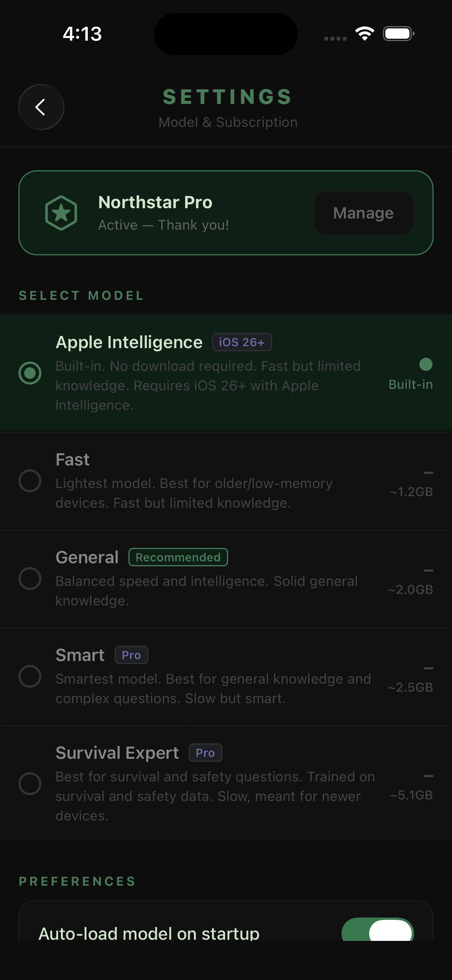Click the Wi-Fi status icon

click(x=365, y=34)
